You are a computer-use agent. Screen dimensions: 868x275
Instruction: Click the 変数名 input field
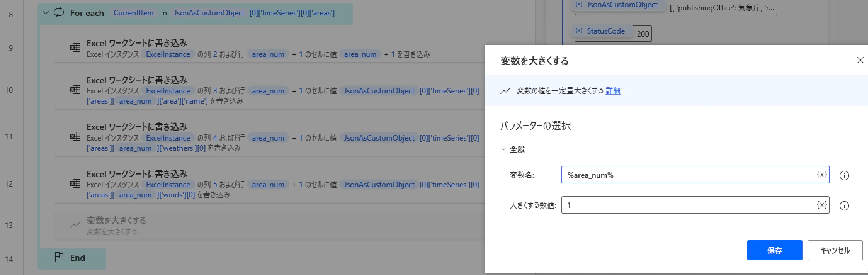pyautogui.click(x=695, y=175)
